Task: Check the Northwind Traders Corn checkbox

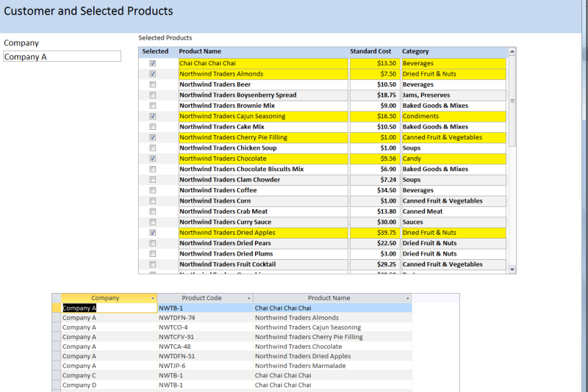Action: [153, 200]
